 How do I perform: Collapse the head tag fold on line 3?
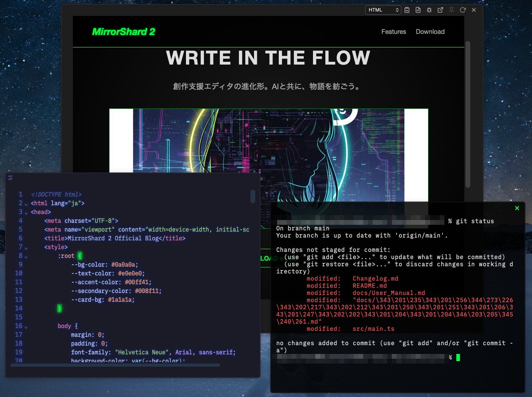(x=26, y=213)
